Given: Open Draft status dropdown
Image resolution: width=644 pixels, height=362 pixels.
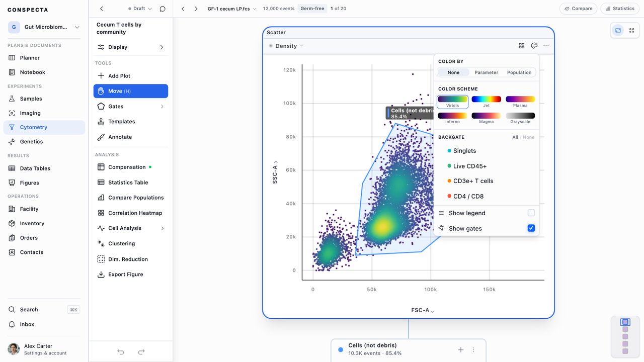Looking at the screenshot, I should [x=140, y=9].
